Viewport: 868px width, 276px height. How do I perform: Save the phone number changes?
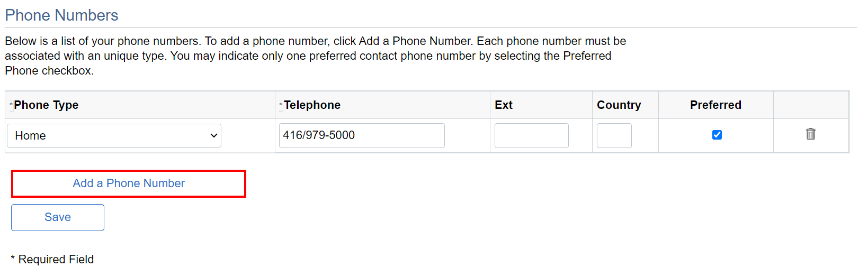tap(58, 217)
